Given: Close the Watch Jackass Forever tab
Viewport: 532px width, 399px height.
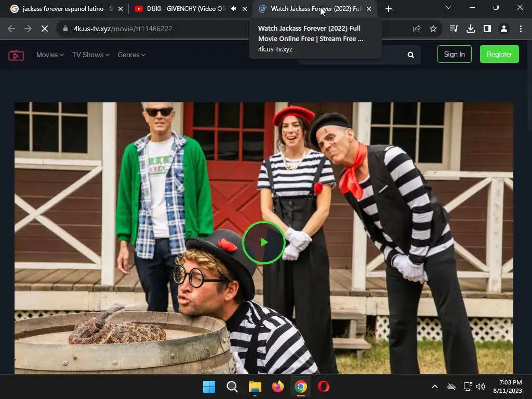Looking at the screenshot, I should [369, 9].
